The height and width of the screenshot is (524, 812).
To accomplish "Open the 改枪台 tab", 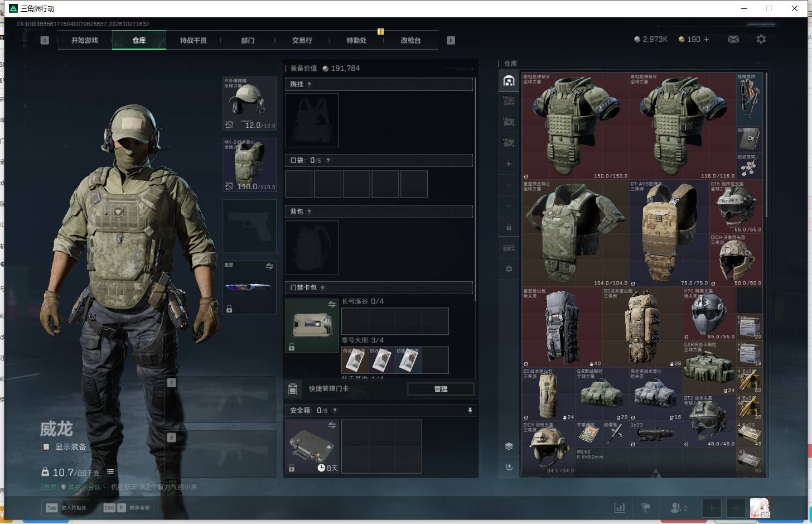I will [410, 40].
